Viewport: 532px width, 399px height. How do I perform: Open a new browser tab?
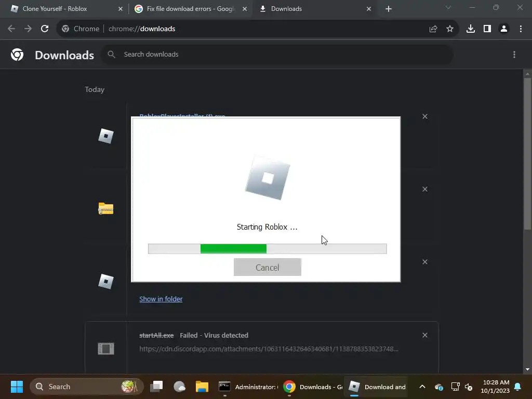(389, 9)
